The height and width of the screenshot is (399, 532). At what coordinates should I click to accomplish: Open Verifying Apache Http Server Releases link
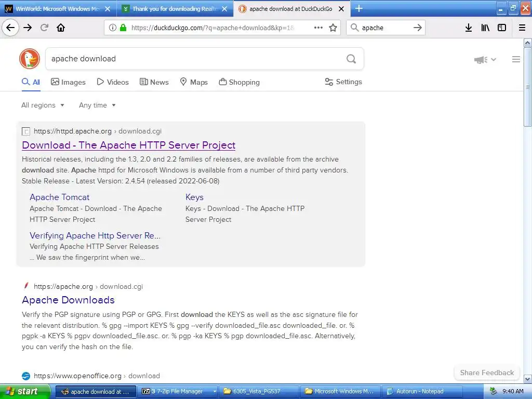tap(95, 235)
